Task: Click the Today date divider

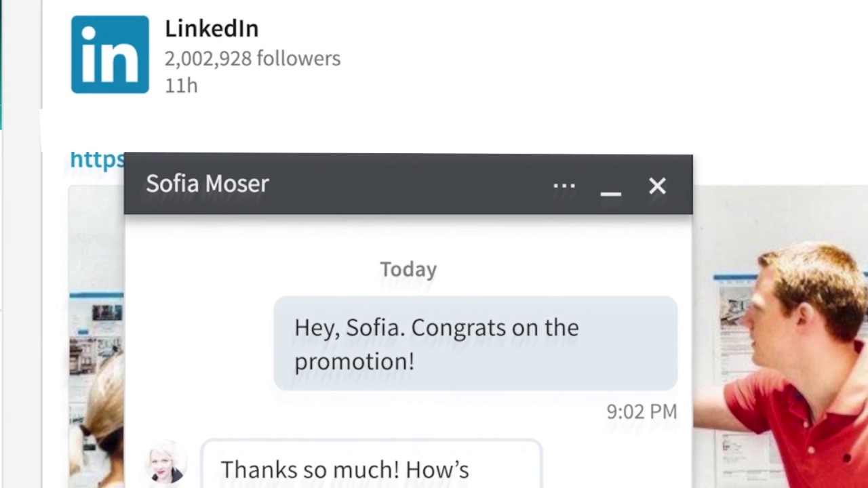Action: point(408,269)
